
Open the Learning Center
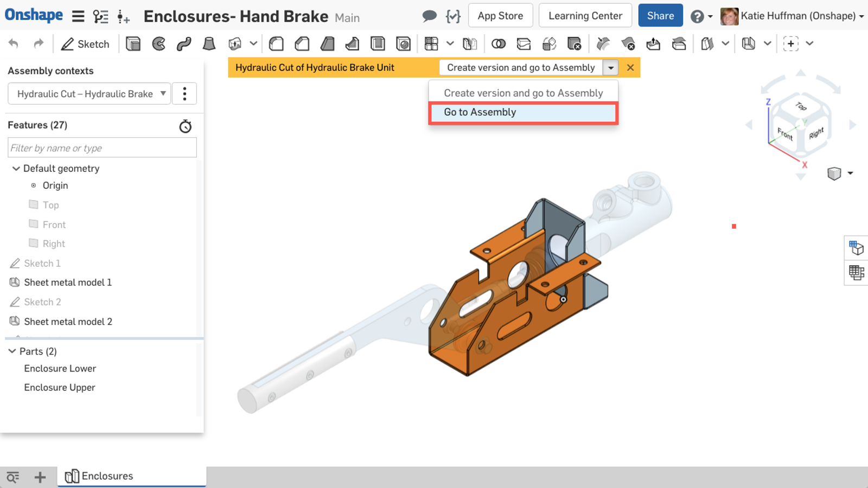tap(585, 16)
